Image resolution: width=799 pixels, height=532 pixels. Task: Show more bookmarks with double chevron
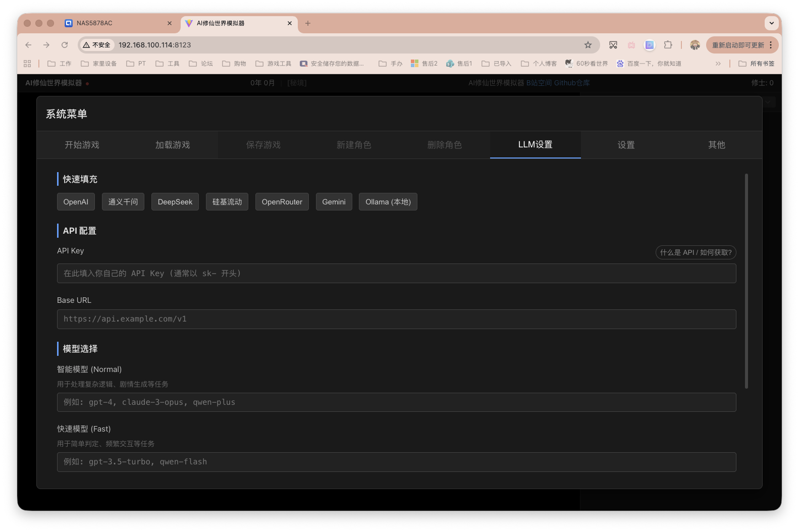point(718,64)
